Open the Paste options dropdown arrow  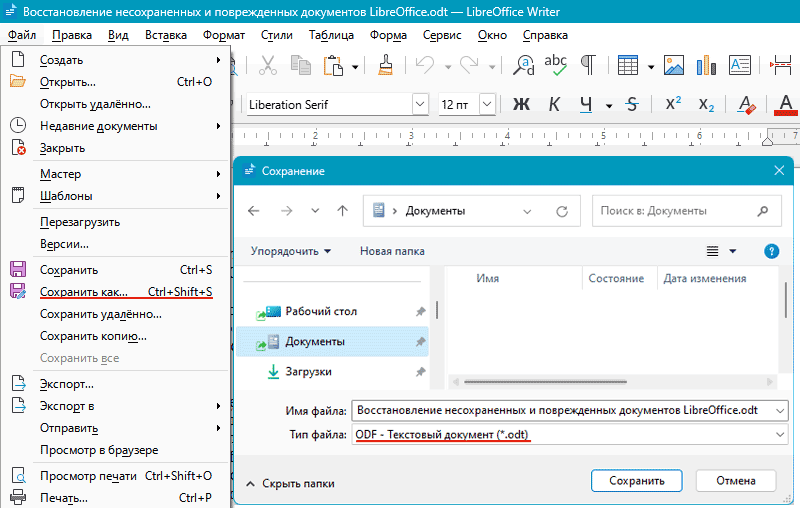[355, 67]
